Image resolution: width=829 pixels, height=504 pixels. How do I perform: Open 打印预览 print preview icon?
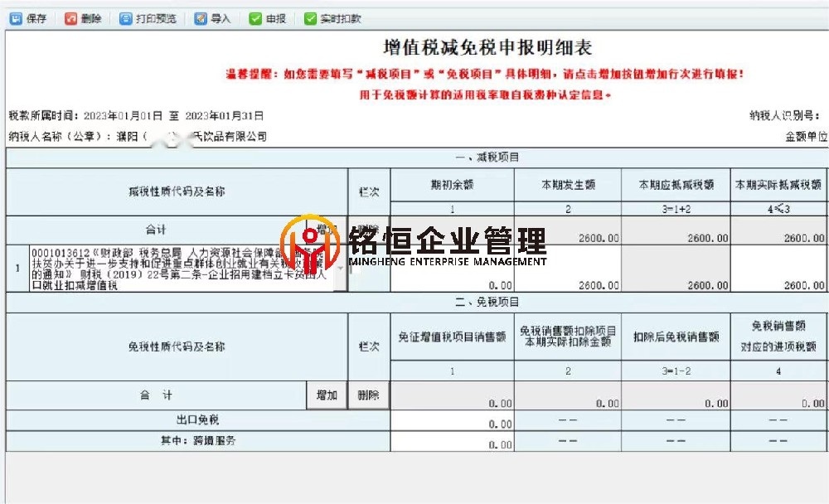click(x=125, y=19)
